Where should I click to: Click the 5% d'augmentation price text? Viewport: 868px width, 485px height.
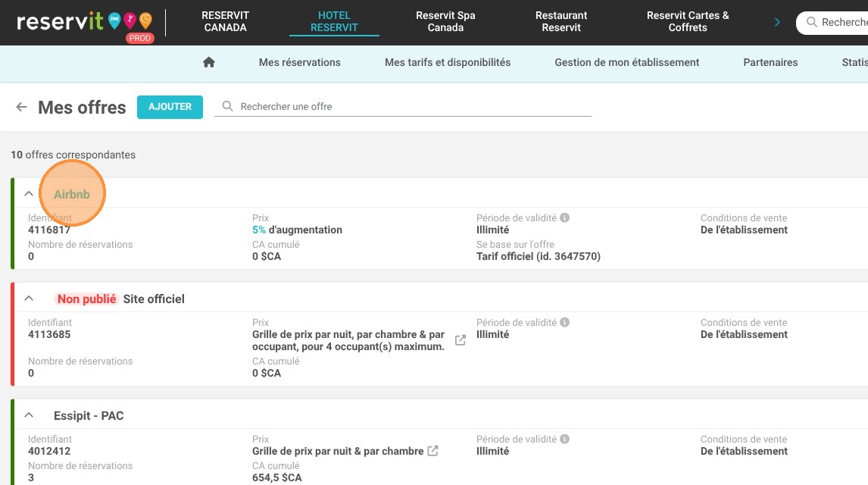[x=297, y=230]
